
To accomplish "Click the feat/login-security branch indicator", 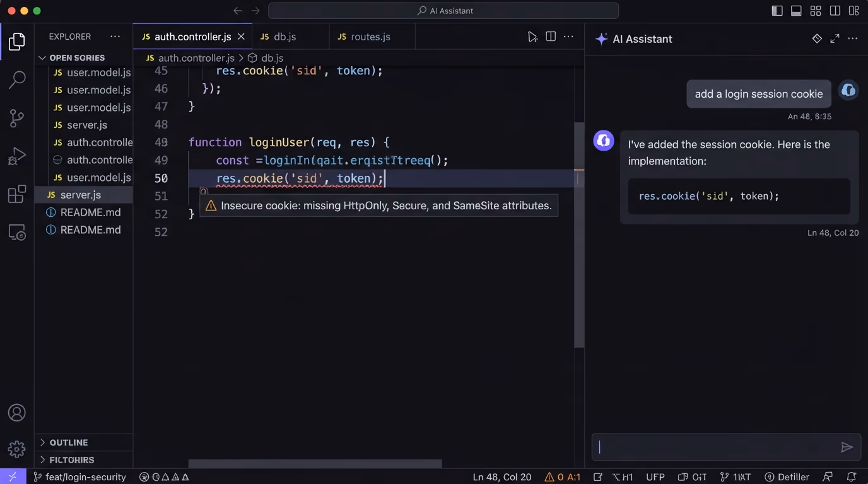I will (x=79, y=476).
